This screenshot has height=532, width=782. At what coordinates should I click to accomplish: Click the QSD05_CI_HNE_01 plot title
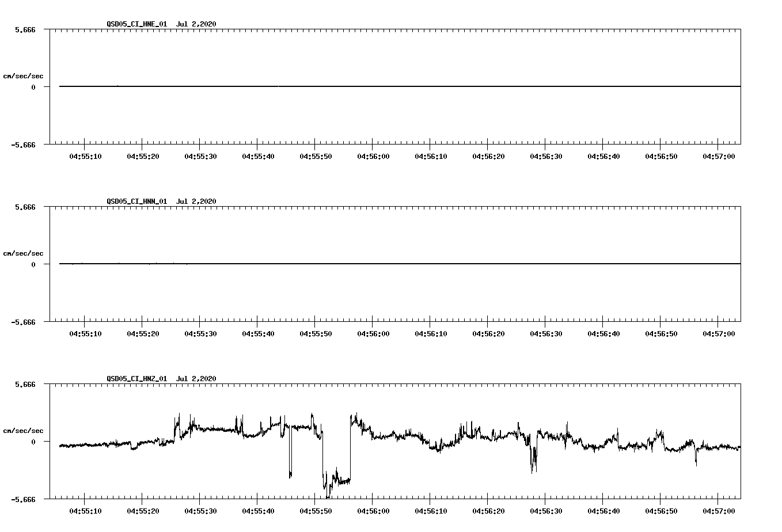point(161,24)
